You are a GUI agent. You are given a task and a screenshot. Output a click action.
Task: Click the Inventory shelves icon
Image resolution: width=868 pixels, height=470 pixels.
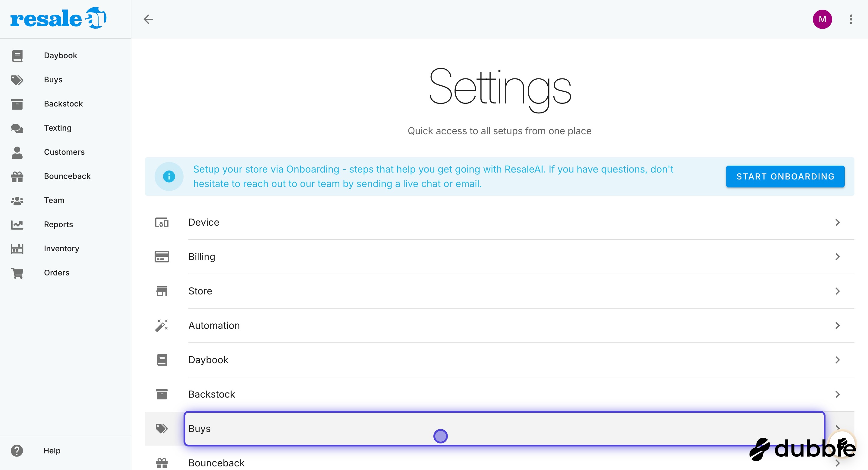[x=17, y=249]
